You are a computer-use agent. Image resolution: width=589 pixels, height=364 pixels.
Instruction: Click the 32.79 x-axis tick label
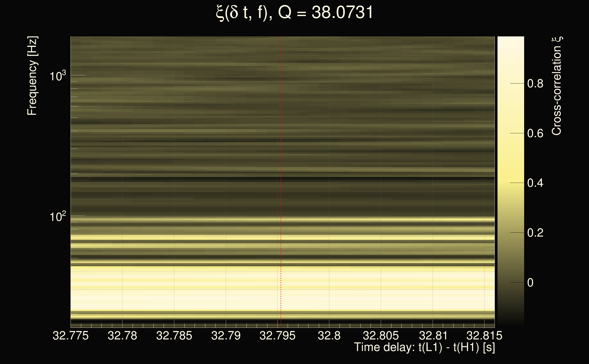pos(226,336)
